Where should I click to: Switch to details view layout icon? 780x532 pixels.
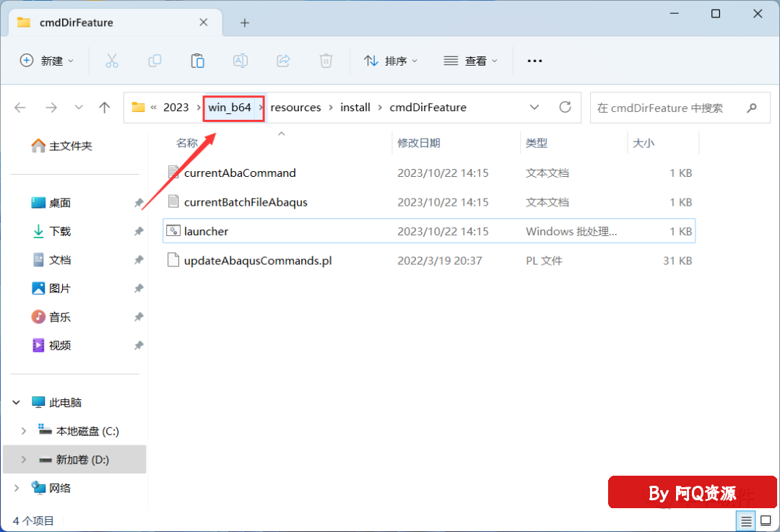point(747,520)
